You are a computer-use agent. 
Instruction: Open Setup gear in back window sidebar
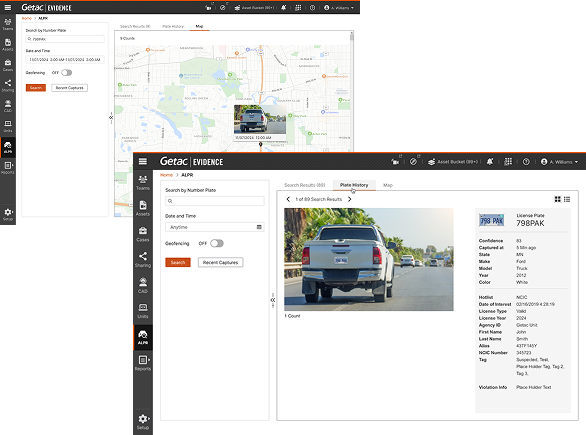pyautogui.click(x=8, y=215)
